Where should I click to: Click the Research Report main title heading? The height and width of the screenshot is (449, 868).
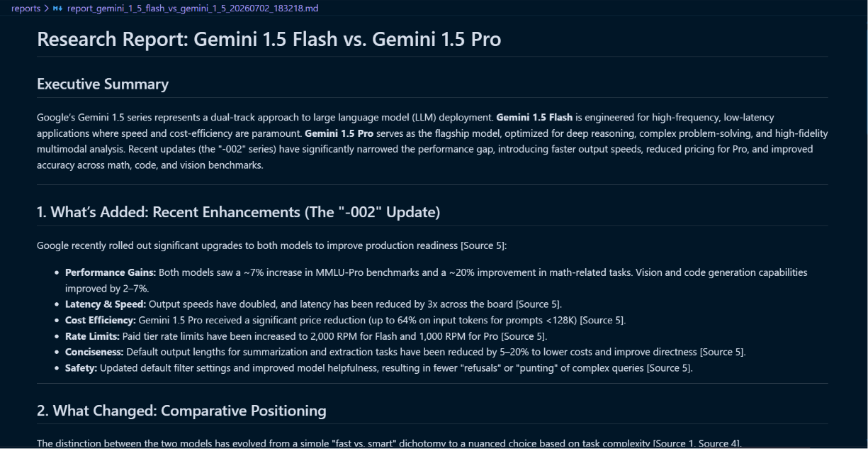[x=269, y=39]
